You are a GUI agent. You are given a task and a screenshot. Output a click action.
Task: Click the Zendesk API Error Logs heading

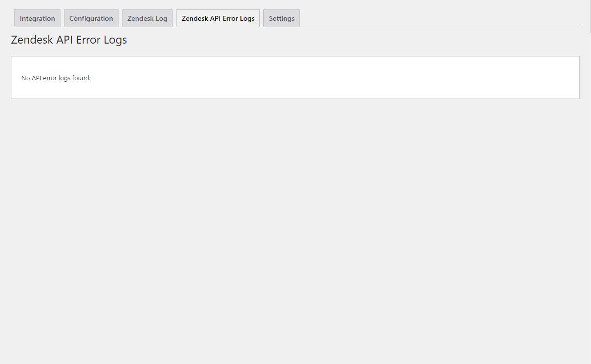click(69, 40)
